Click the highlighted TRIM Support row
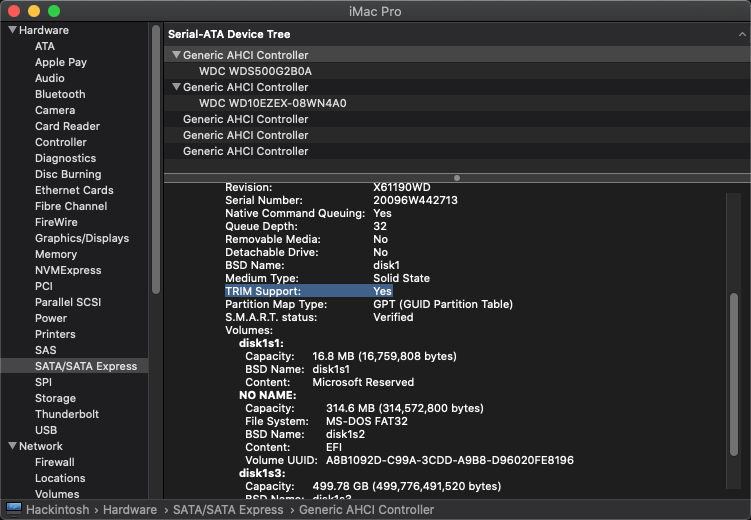Viewport: 751px width, 520px height. tap(309, 291)
